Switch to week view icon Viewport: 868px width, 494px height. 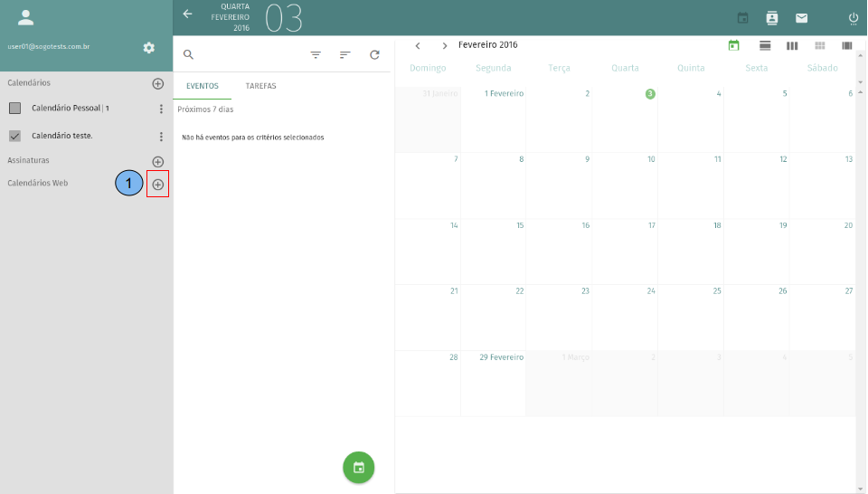[x=791, y=45]
